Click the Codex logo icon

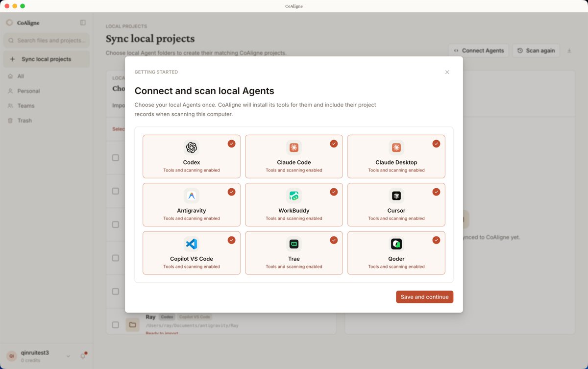click(x=192, y=148)
